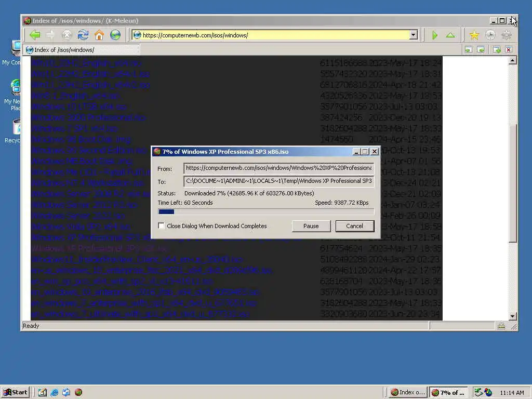The image size is (532, 399).
Task: Click Show Desktop icon in Quick Launch
Action: click(x=42, y=392)
